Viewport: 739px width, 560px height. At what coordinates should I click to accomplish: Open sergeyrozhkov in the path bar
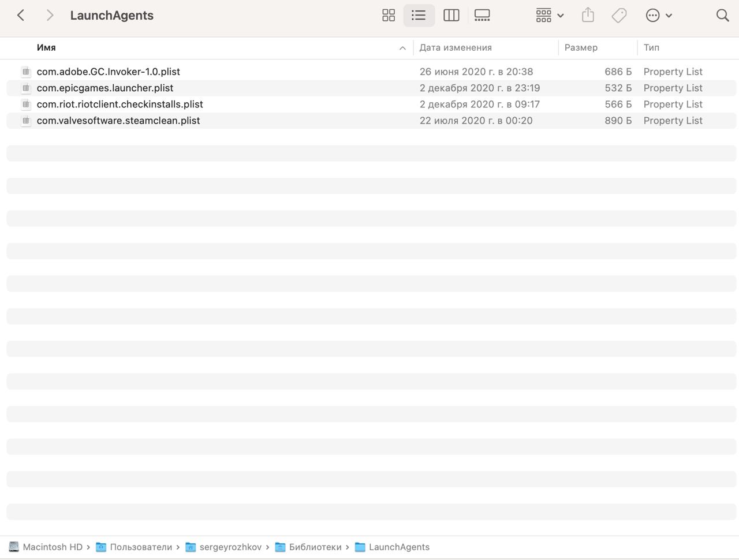(230, 547)
